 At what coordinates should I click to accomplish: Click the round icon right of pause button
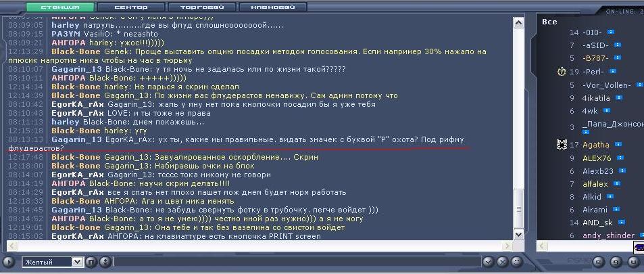tap(105, 262)
